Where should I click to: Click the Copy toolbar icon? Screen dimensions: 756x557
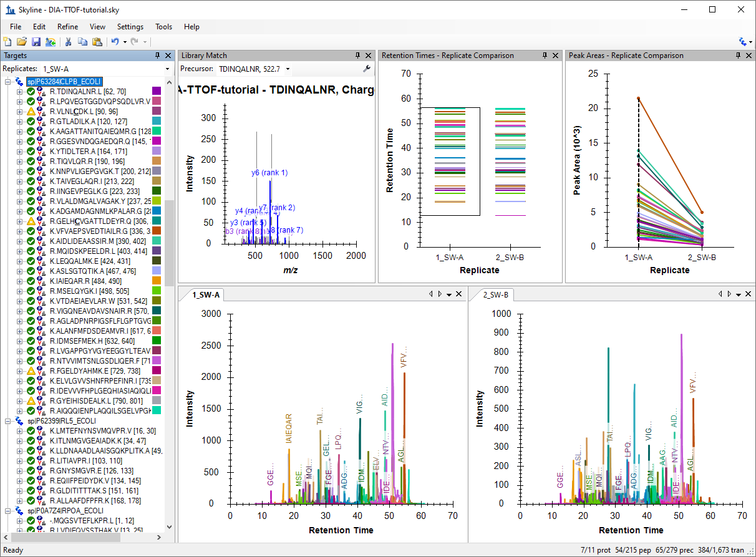click(83, 42)
